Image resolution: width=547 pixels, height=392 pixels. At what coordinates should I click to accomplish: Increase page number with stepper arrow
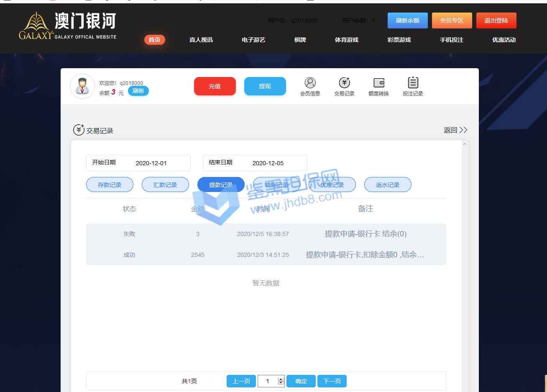coord(281,379)
